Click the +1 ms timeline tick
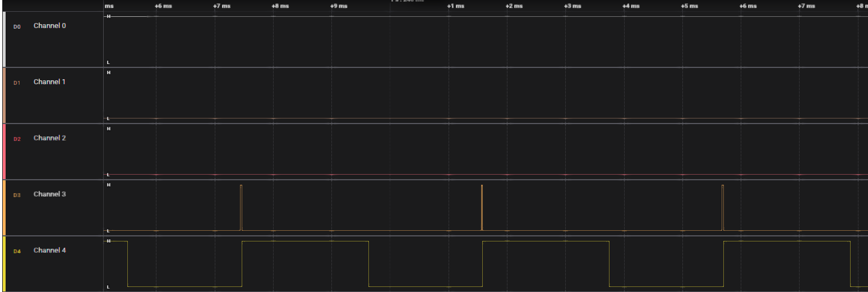868x292 pixels. click(455, 6)
